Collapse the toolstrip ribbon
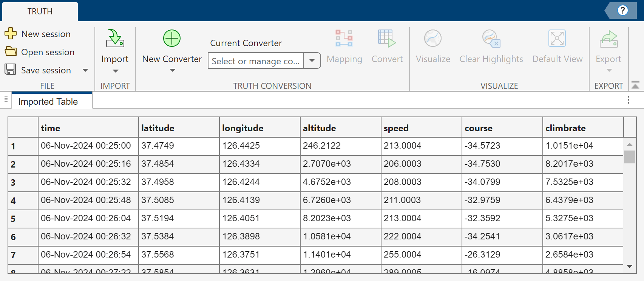The image size is (644, 281). [635, 85]
